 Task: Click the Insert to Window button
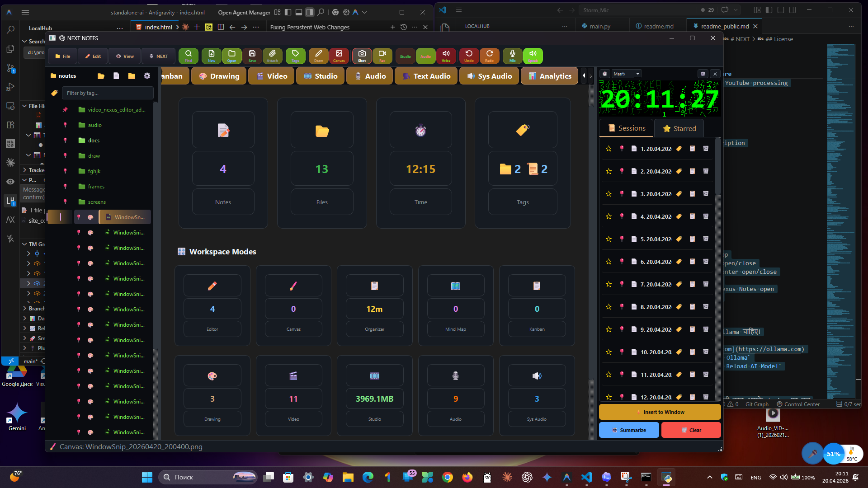tap(660, 412)
